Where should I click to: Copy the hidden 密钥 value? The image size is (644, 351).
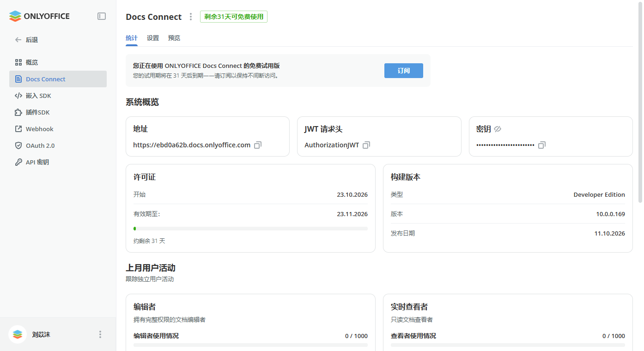click(542, 145)
